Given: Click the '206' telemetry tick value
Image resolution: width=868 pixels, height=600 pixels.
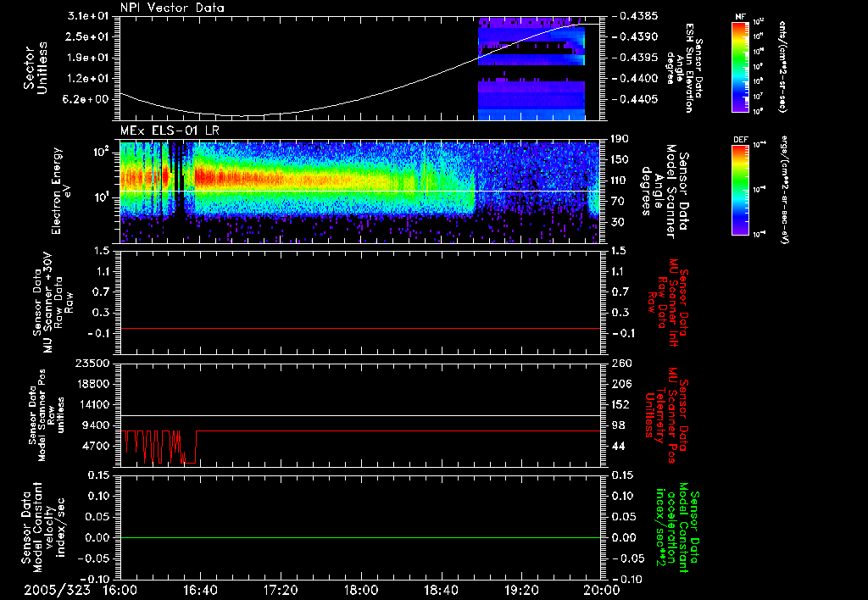Looking at the screenshot, I should (x=620, y=384).
